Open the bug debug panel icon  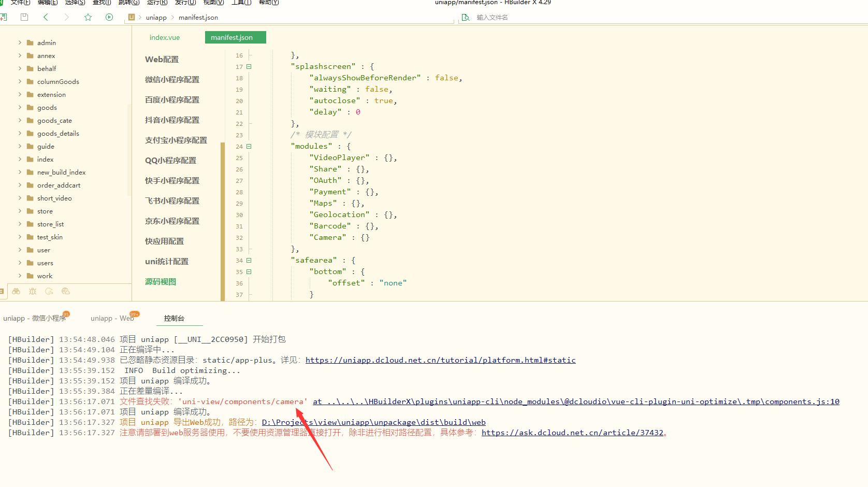click(33, 291)
